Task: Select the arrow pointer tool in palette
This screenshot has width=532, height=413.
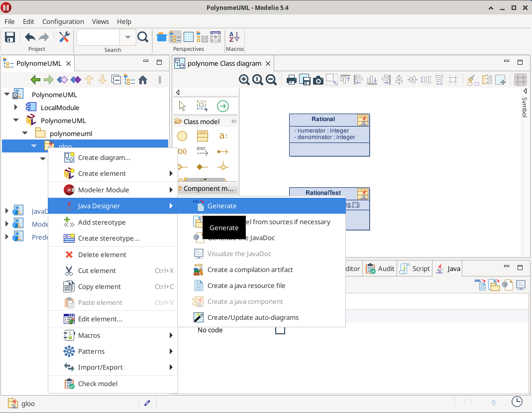Action: coord(182,106)
